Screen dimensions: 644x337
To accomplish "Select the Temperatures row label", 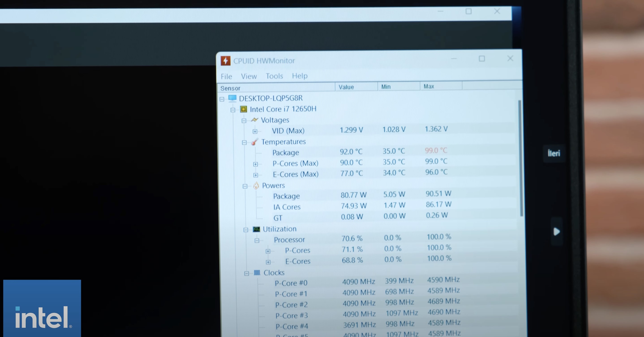I will [283, 142].
